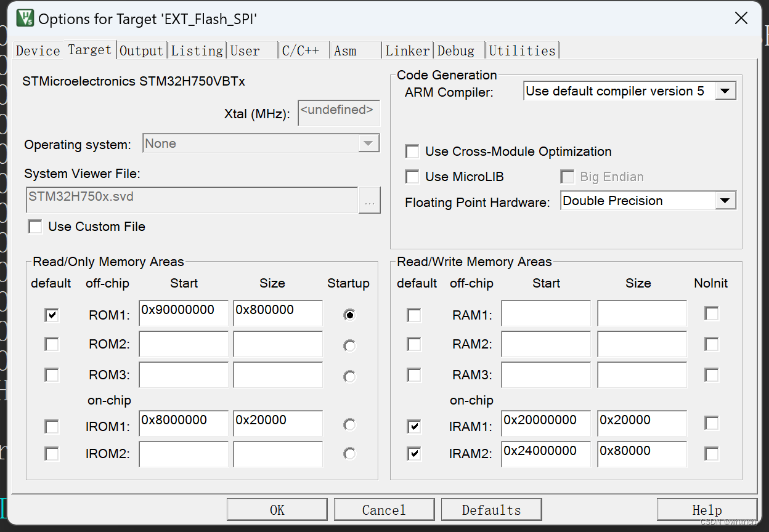Enable the default checkbox for RAM1
Image resolution: width=769 pixels, height=532 pixels.
413,315
